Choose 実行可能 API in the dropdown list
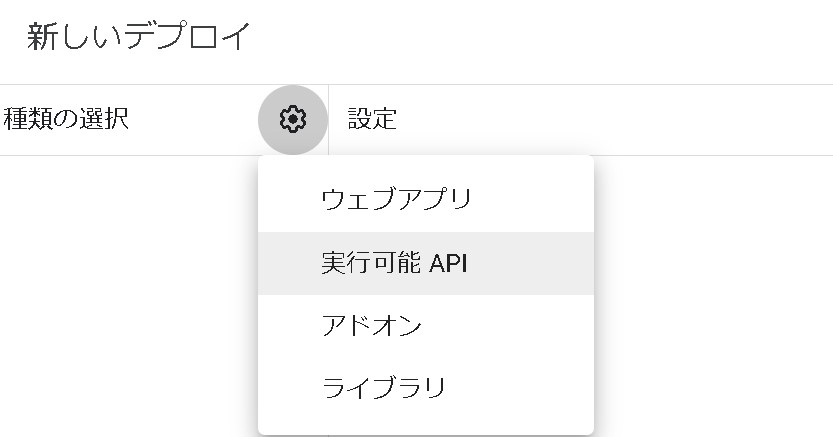 click(x=394, y=263)
